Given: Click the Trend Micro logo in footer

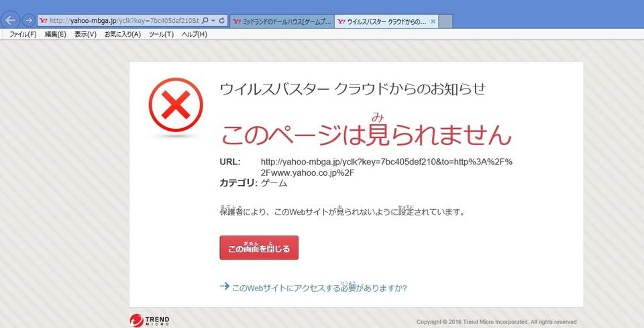Looking at the screenshot, I should 150,321.
